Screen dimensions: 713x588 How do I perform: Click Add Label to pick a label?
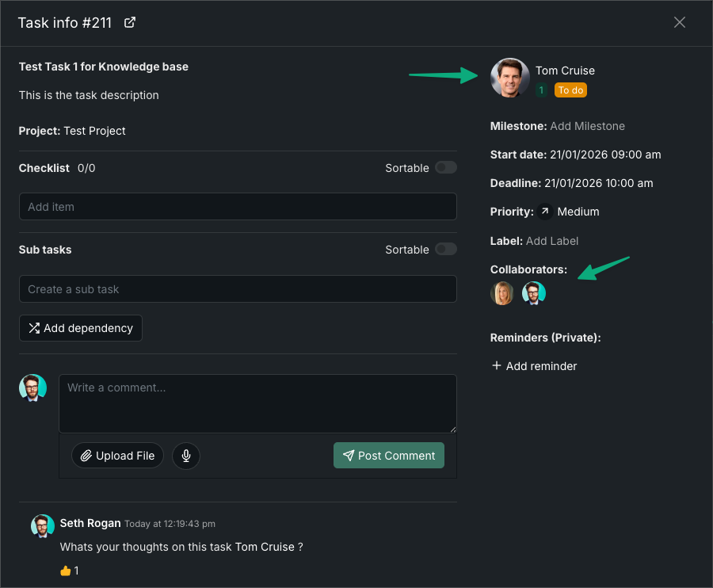tap(552, 241)
